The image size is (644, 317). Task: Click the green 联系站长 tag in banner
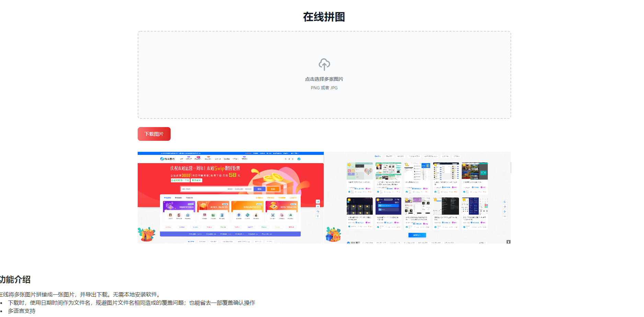pos(196,180)
